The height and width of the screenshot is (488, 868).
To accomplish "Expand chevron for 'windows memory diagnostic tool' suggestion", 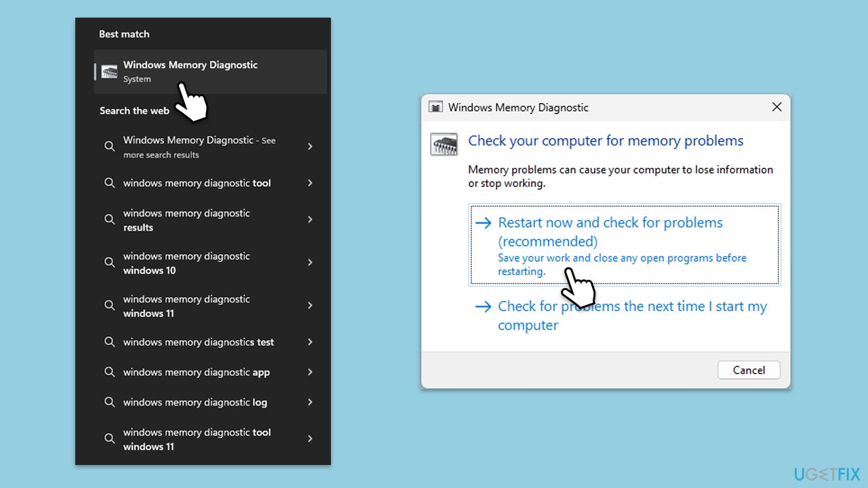I will (x=310, y=183).
